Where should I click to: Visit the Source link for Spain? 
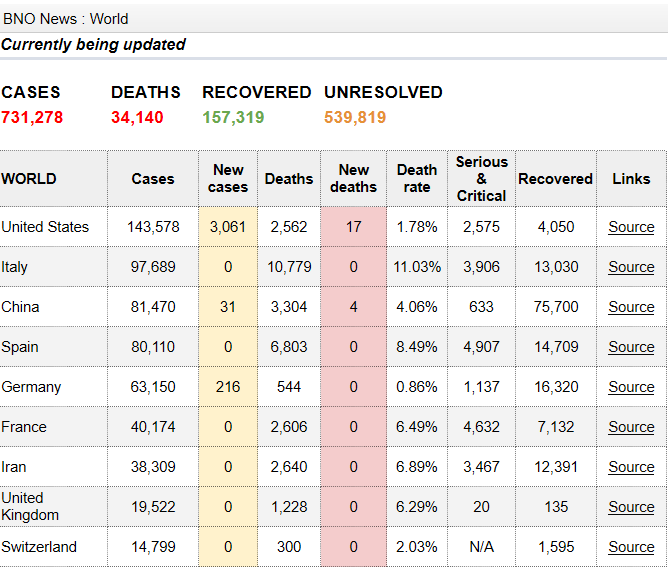[631, 347]
